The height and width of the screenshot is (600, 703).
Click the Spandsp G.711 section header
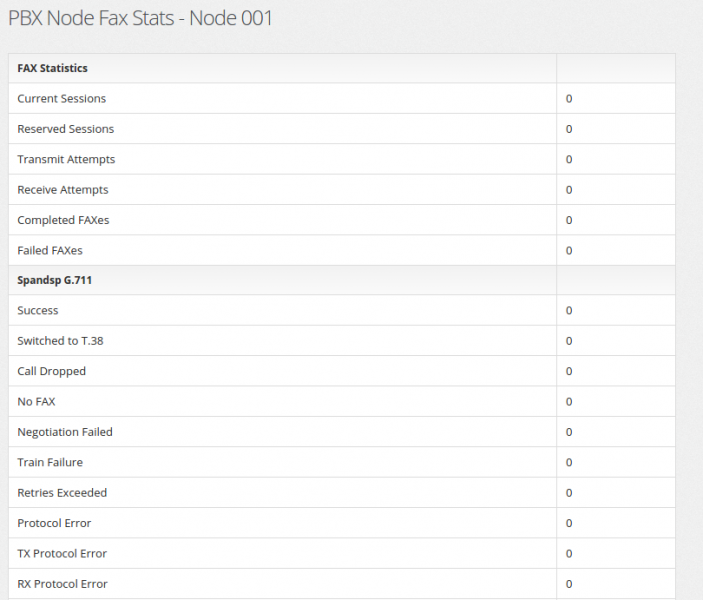[x=54, y=280]
